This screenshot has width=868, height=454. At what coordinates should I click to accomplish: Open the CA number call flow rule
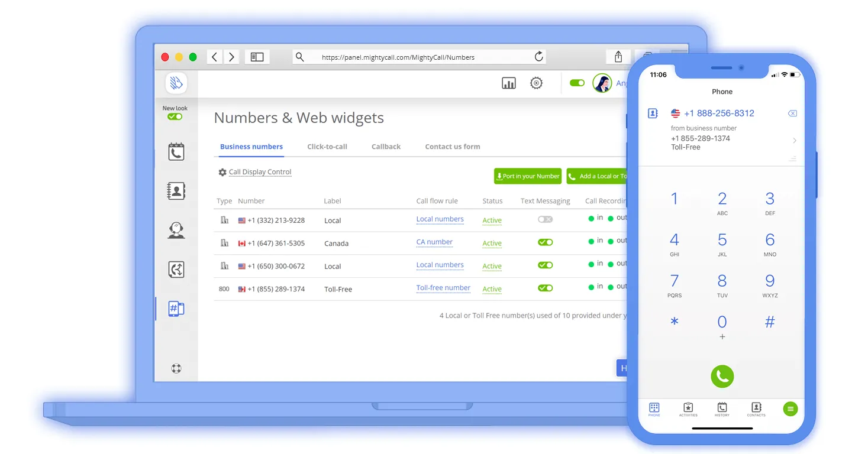434,242
